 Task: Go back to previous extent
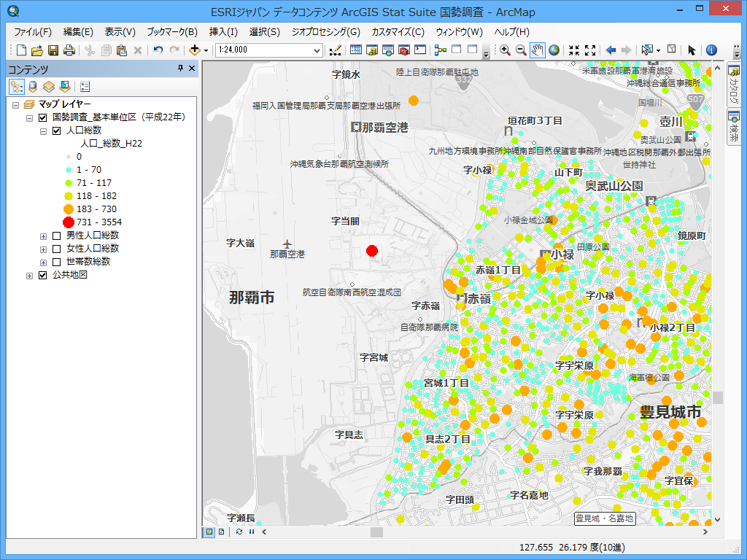[x=611, y=50]
